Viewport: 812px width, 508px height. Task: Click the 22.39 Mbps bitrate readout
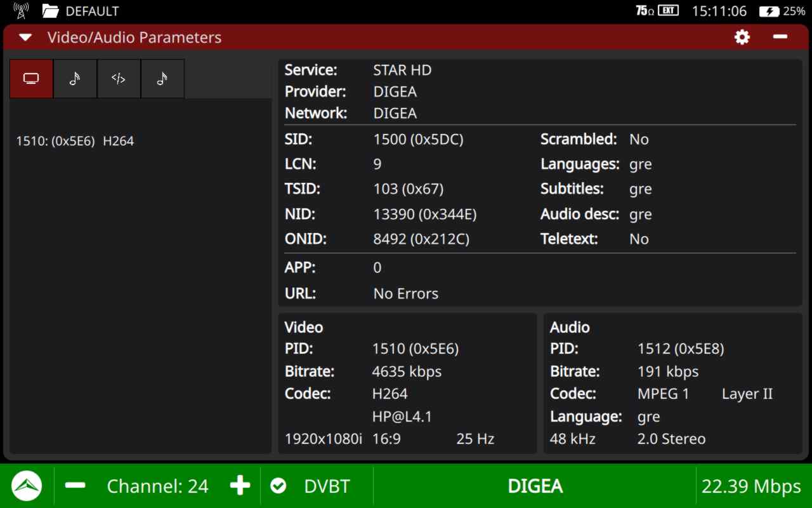(x=751, y=486)
